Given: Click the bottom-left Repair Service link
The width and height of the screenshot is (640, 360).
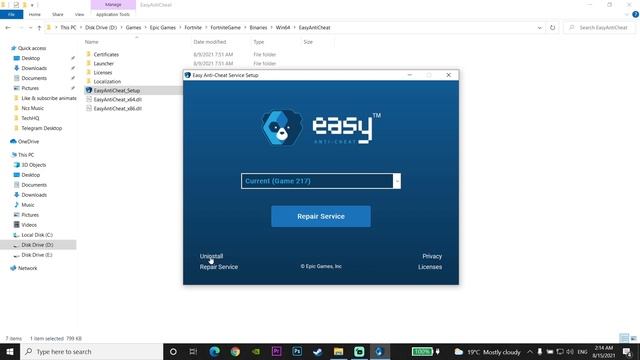Looking at the screenshot, I should pos(218,267).
